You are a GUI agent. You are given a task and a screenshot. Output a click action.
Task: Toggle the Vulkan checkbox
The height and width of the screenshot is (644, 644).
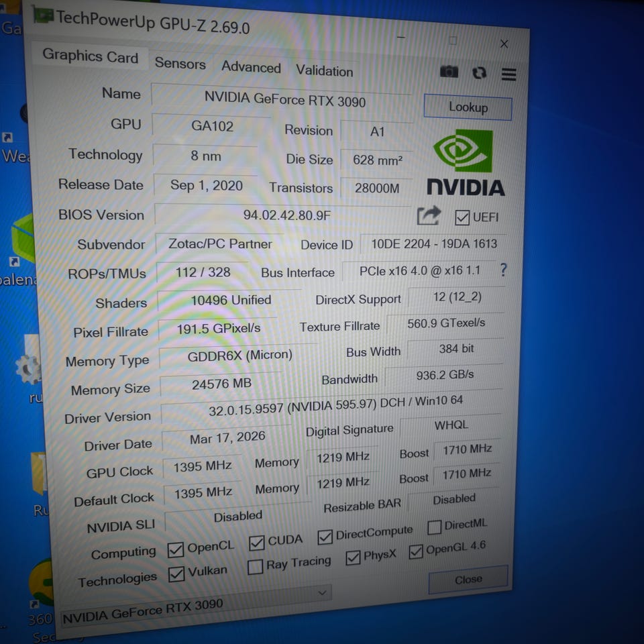[x=176, y=574]
